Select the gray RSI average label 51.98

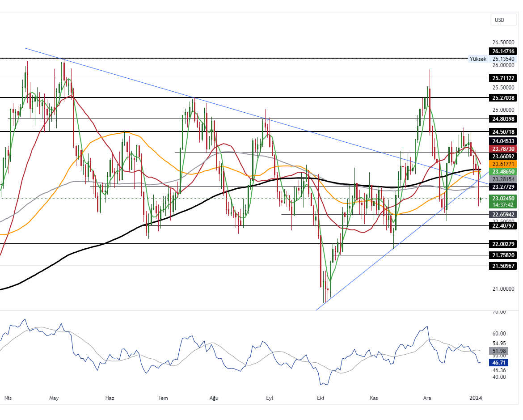(x=499, y=351)
